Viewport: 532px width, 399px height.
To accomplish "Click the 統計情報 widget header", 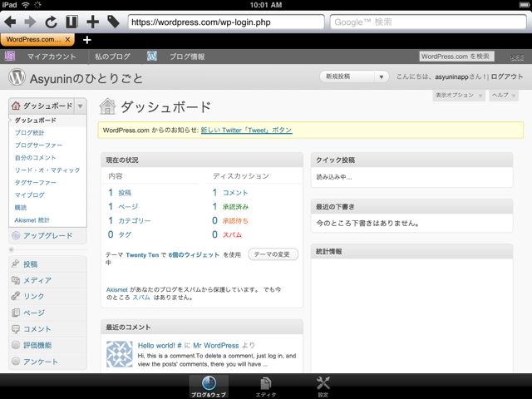I will [x=411, y=251].
